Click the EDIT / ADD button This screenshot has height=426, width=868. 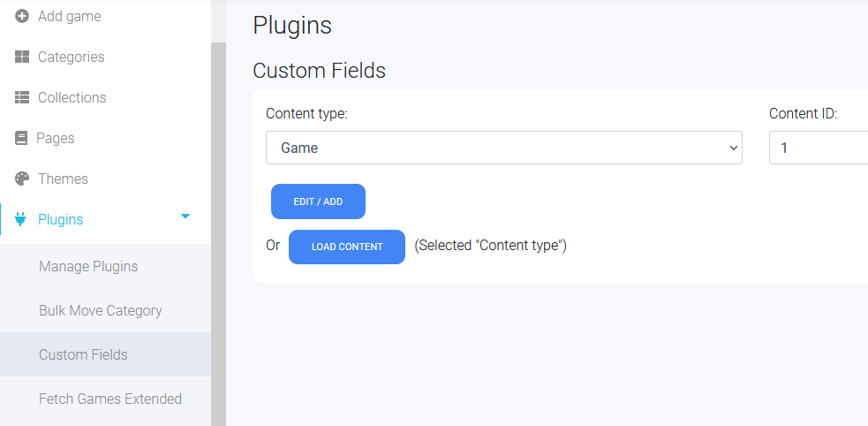[x=318, y=202]
